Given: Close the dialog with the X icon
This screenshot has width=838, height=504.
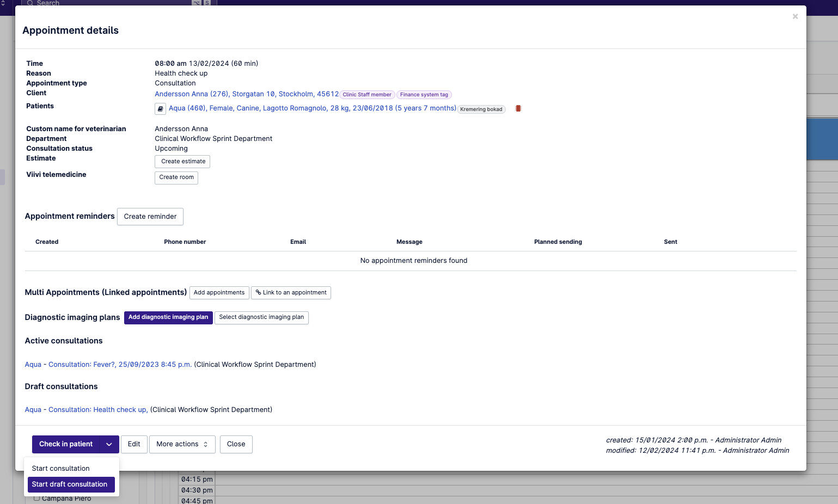Looking at the screenshot, I should point(795,17).
